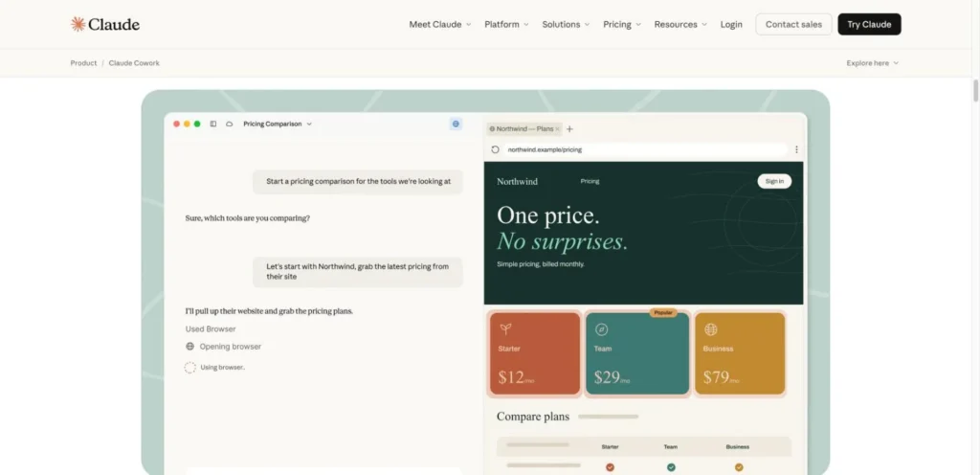Click the Business column header in table
The height and width of the screenshot is (475, 980).
[x=738, y=447]
